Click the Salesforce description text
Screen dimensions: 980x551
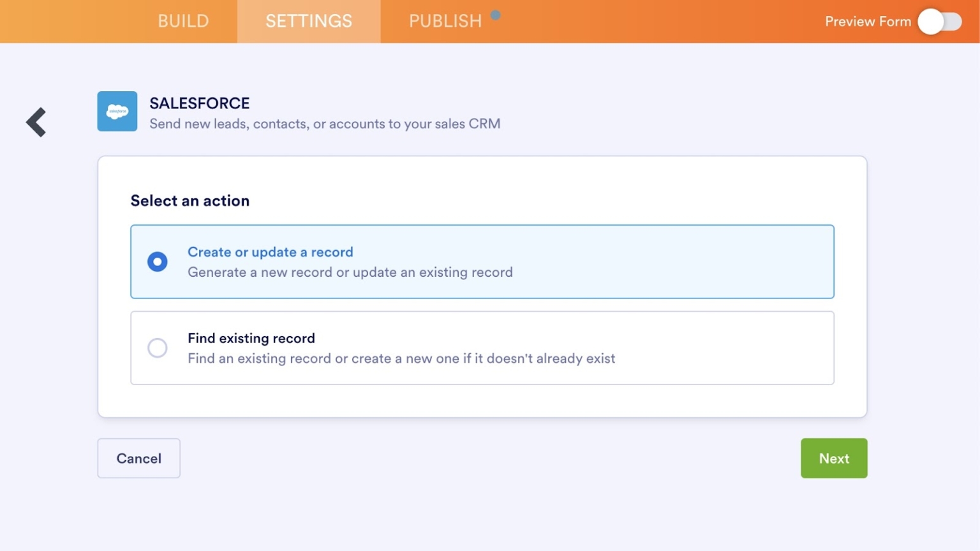click(324, 124)
